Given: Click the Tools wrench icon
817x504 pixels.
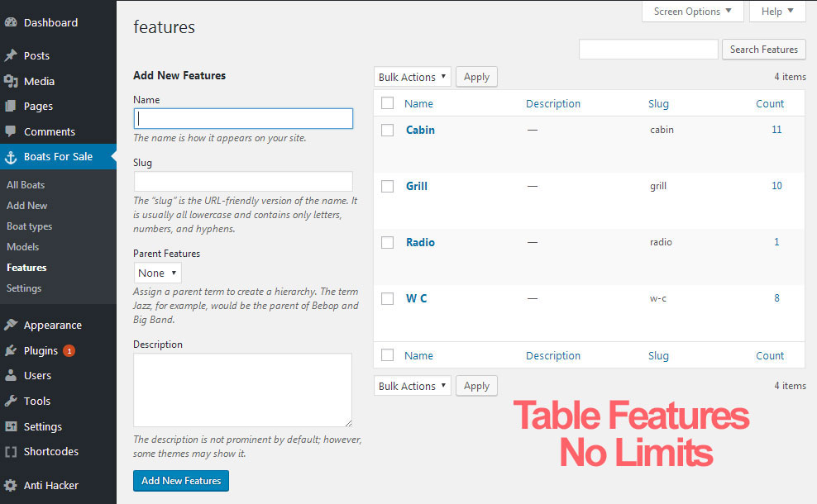Looking at the screenshot, I should click(11, 401).
